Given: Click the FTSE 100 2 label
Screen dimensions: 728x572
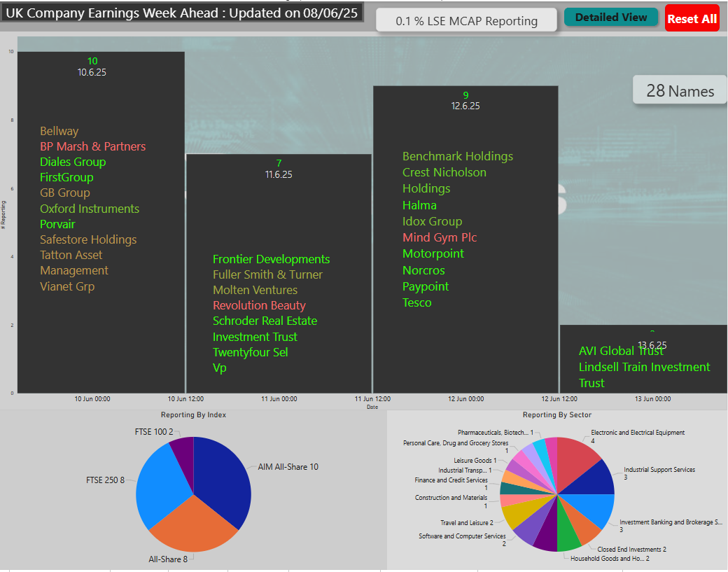Looking at the screenshot, I should point(154,432).
